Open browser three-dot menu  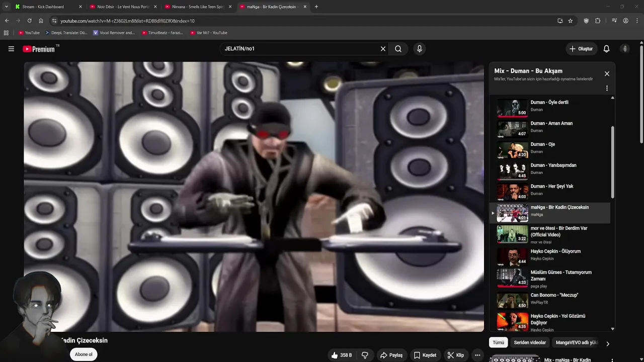coord(637,21)
